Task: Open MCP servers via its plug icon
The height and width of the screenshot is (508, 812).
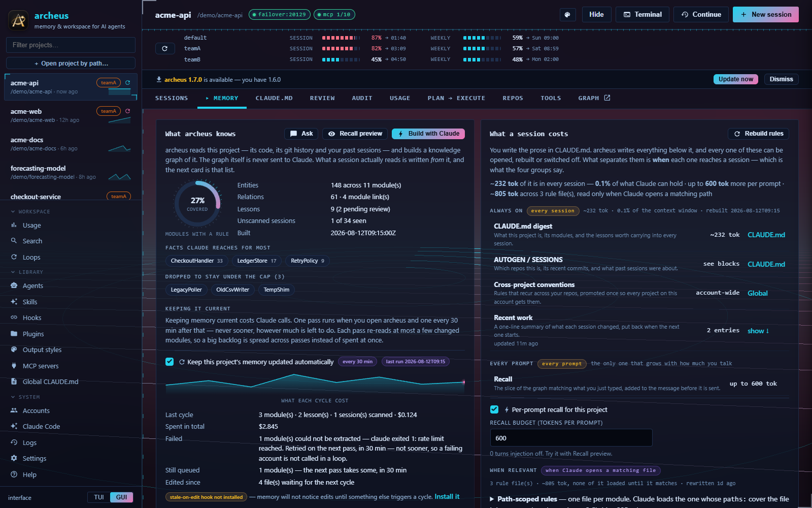Action: [x=14, y=366]
